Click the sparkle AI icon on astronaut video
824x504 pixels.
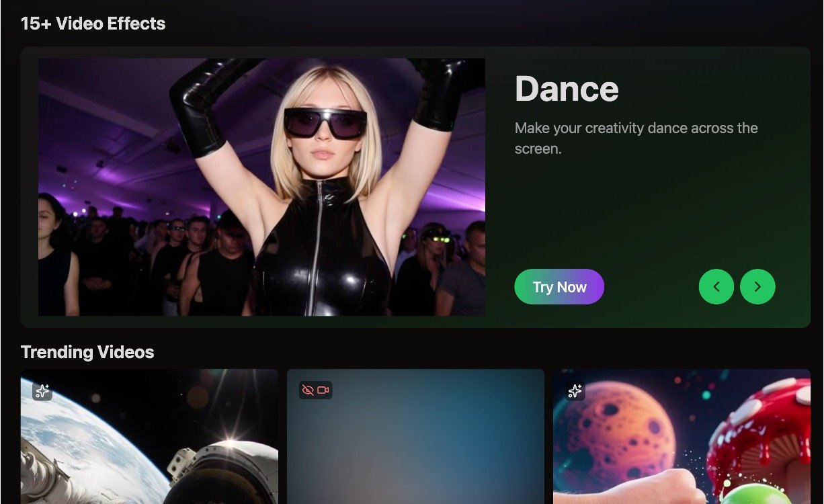tap(42, 391)
